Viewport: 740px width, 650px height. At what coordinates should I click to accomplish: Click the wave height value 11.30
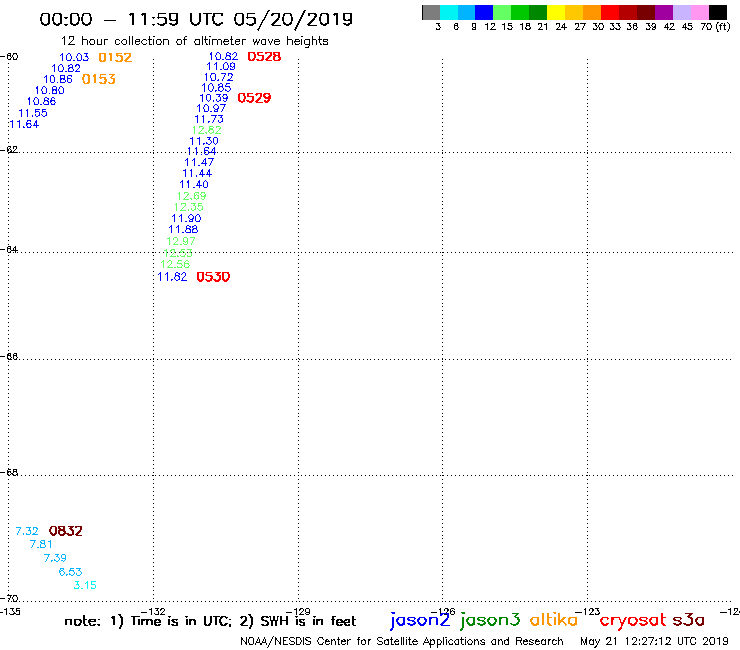click(204, 141)
